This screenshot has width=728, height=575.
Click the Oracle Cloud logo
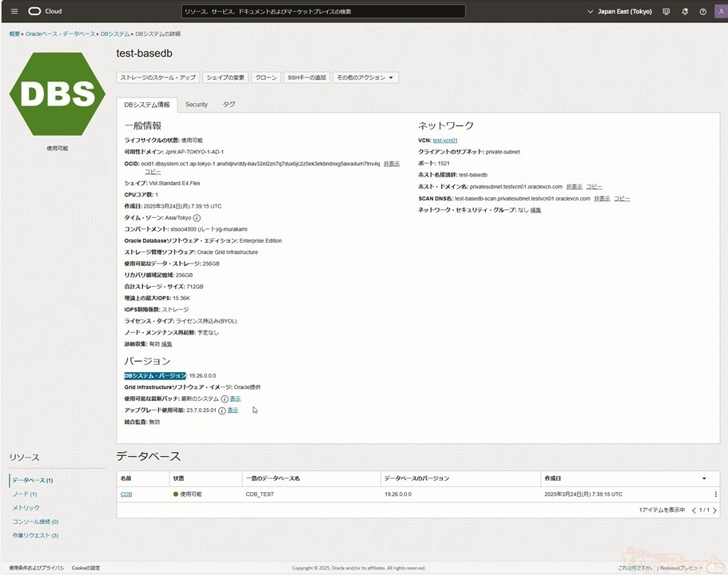[x=45, y=11]
